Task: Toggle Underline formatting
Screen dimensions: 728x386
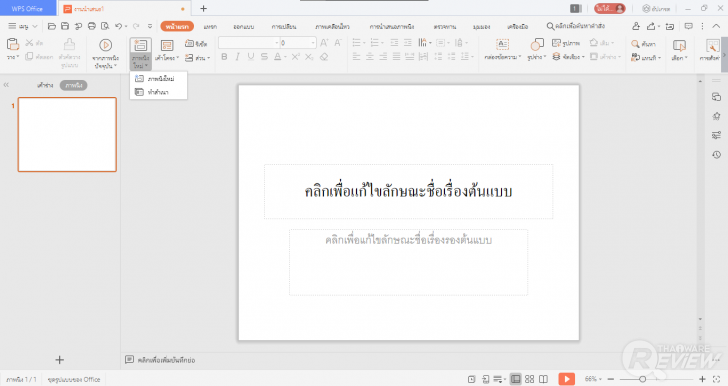Action: point(251,57)
